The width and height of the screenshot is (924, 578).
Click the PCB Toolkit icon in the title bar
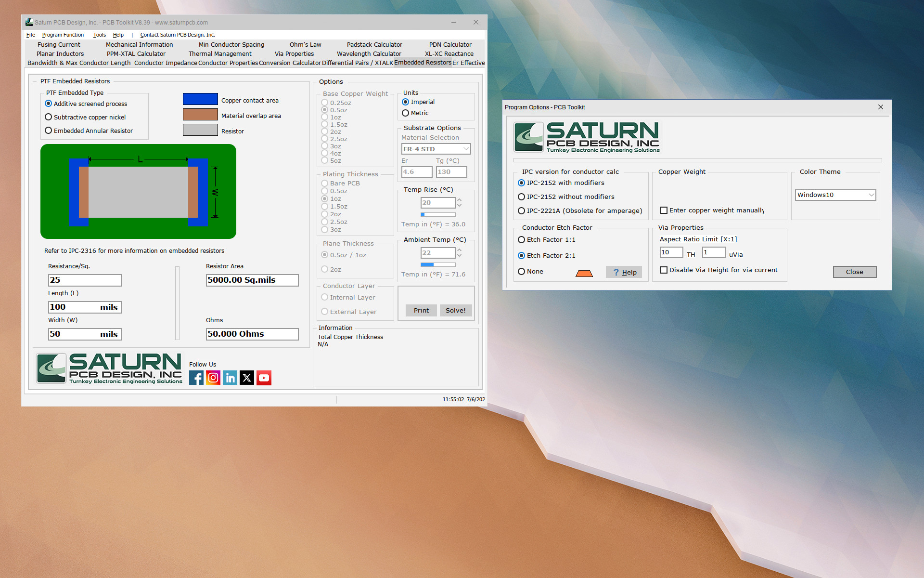click(29, 22)
